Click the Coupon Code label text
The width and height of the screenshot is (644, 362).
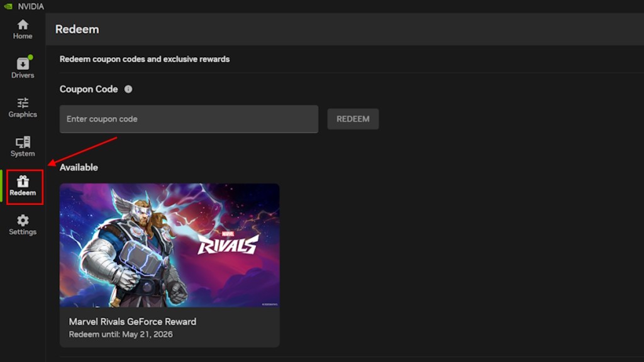(x=89, y=89)
